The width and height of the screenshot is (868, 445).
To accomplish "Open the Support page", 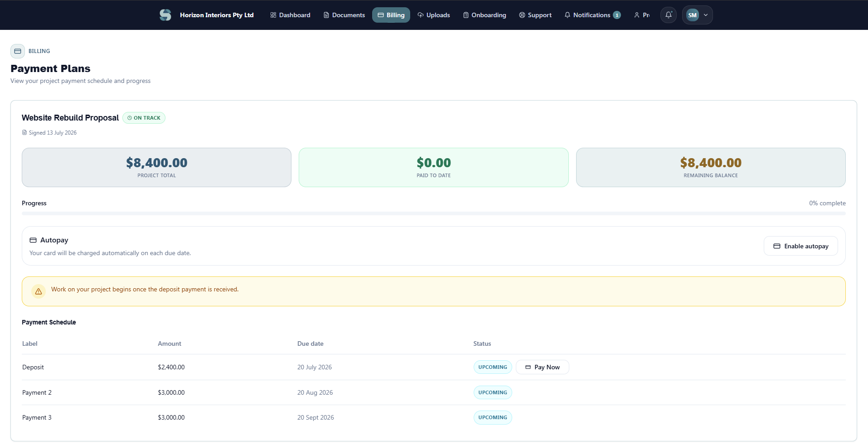I will point(535,15).
